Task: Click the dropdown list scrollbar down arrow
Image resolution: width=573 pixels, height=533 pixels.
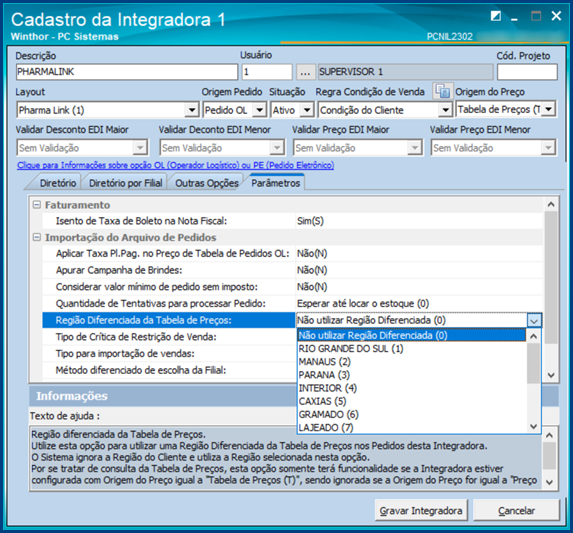Action: [x=534, y=426]
